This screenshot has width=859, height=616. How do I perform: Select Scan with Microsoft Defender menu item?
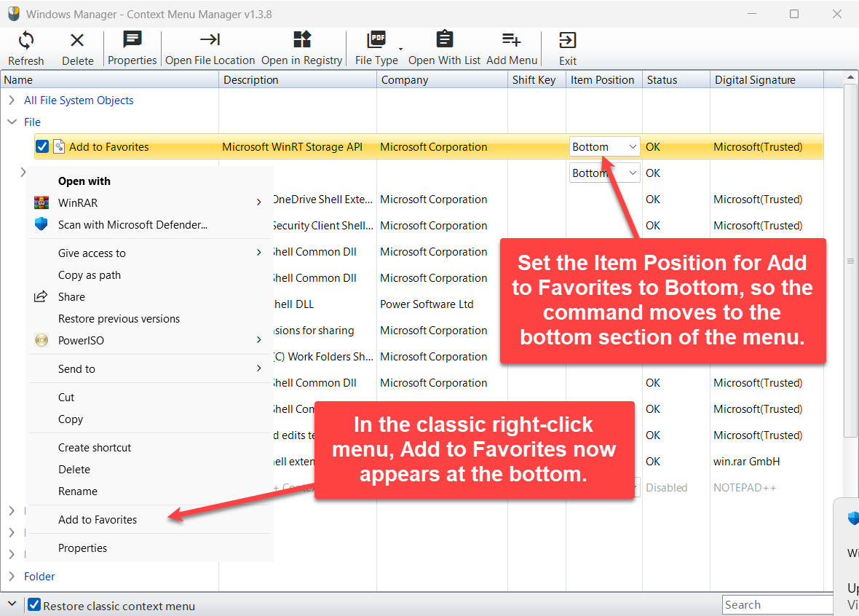[149, 225]
